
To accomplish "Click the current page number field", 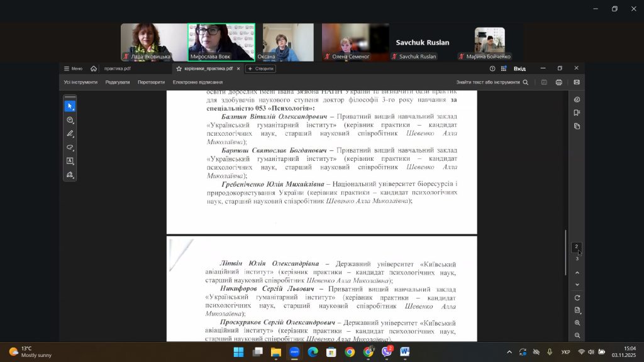I will coord(577,247).
